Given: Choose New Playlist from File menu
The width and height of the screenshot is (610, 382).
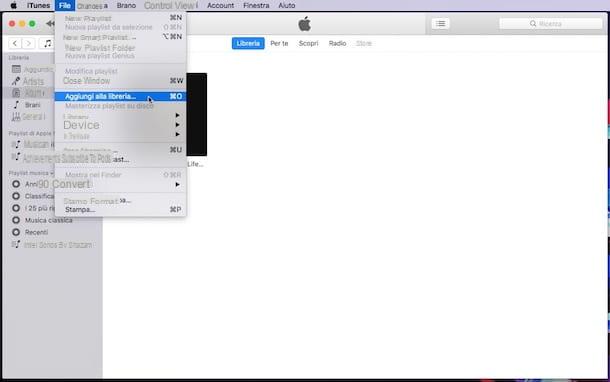Looking at the screenshot, I should pyautogui.click(x=121, y=18).
